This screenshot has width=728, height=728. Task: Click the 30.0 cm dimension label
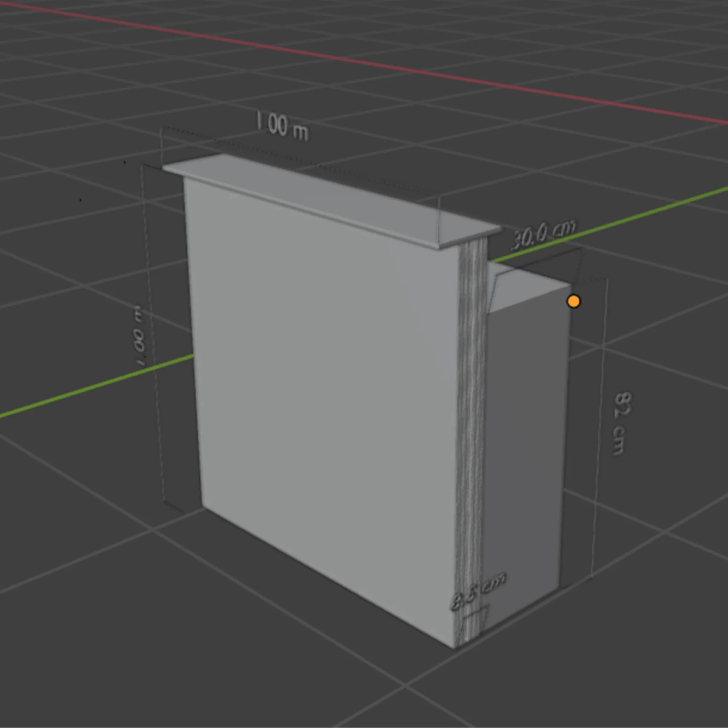[543, 235]
